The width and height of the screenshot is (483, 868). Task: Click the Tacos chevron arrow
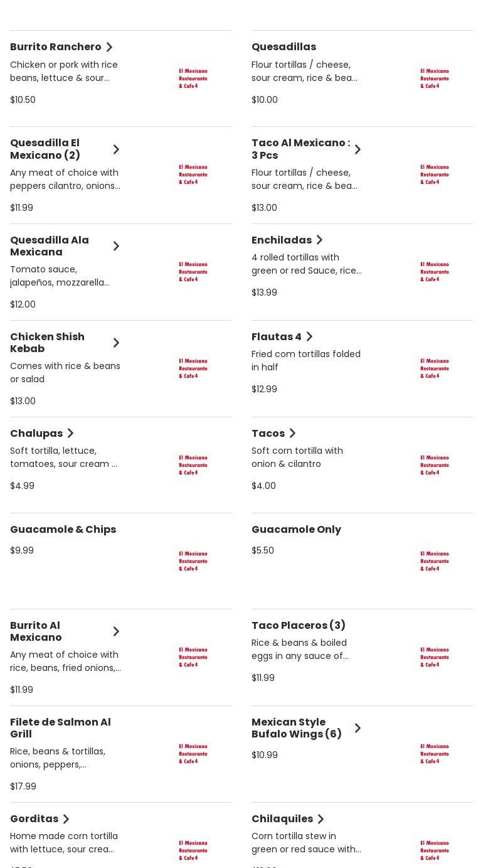(x=292, y=433)
